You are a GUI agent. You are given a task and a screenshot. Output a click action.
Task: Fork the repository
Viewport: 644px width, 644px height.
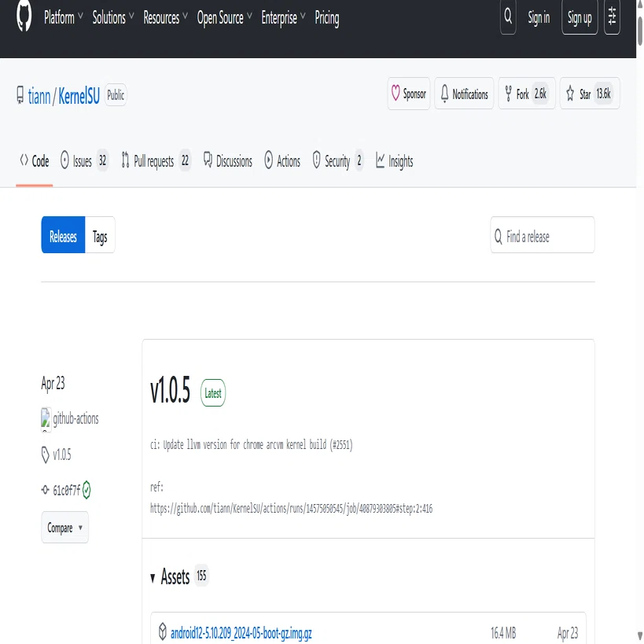(x=527, y=94)
